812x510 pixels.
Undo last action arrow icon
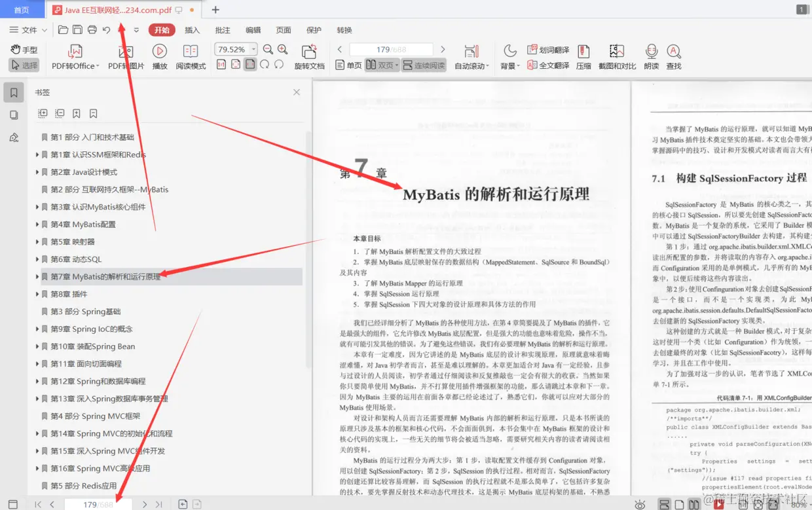(107, 29)
